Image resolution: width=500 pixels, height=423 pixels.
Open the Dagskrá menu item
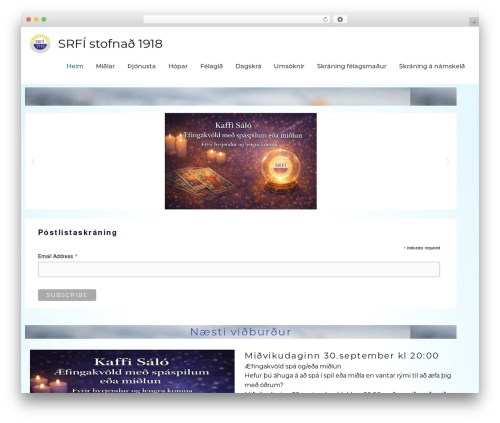coord(248,66)
